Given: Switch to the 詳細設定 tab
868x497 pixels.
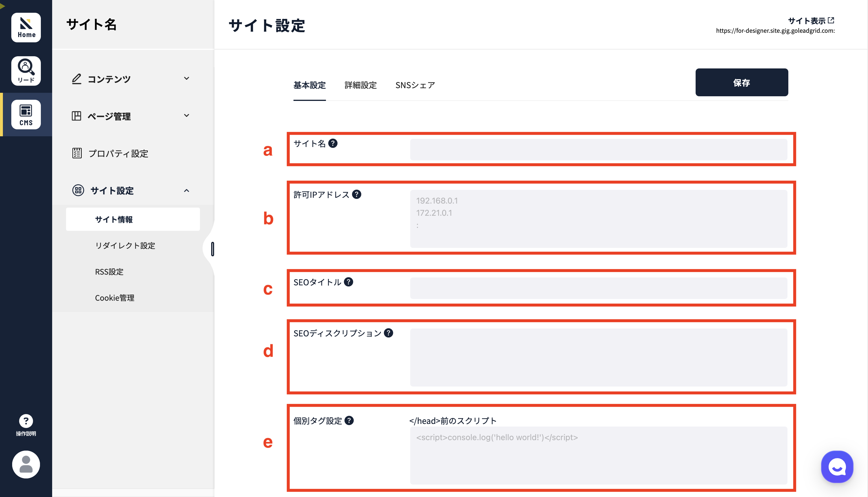Looking at the screenshot, I should coord(360,85).
